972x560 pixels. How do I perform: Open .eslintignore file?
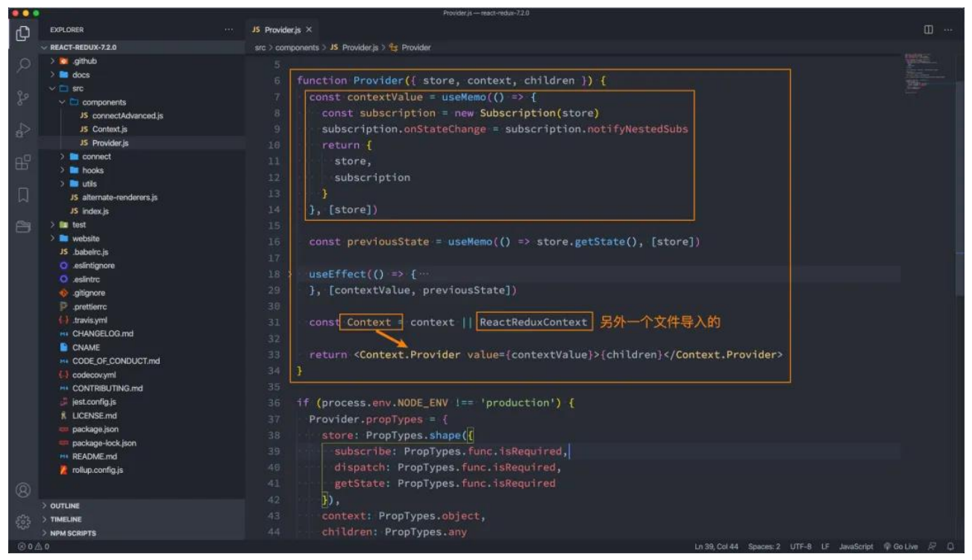[143, 265]
